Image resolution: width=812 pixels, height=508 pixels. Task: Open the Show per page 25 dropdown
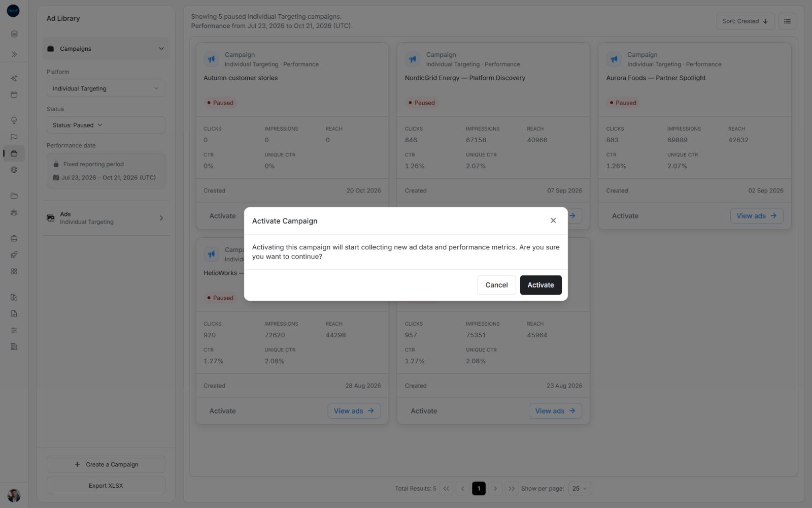(580, 489)
